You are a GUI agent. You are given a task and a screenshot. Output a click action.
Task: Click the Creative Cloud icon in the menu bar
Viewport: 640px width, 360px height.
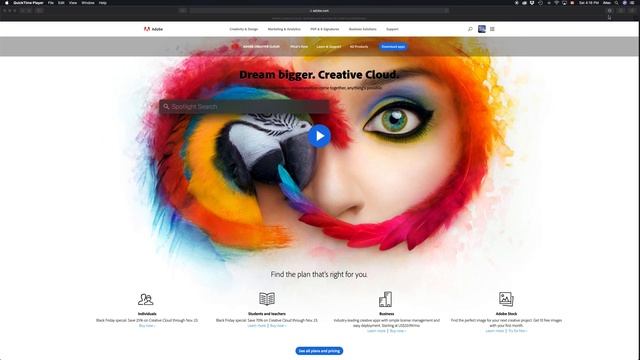click(524, 3)
